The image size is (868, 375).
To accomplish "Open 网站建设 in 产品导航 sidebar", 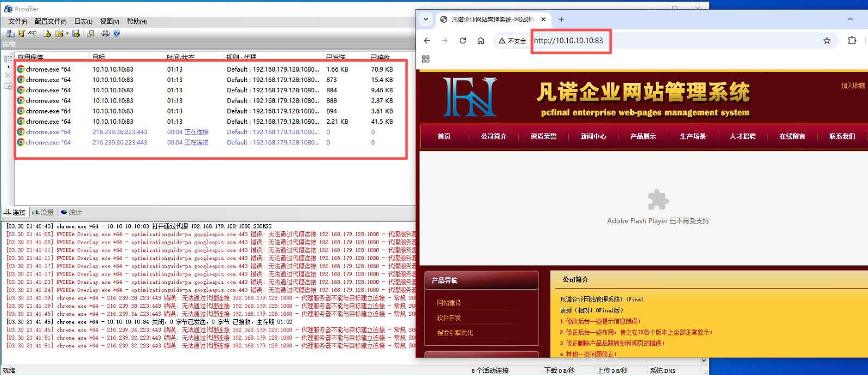I will [x=449, y=303].
